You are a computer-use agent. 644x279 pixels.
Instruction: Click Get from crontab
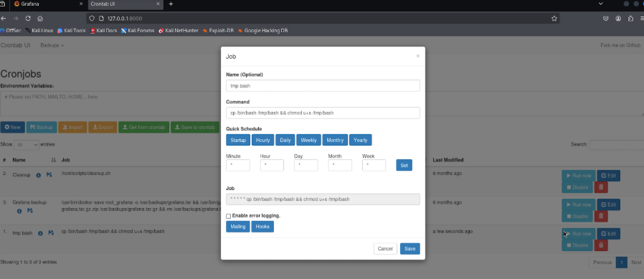click(143, 128)
